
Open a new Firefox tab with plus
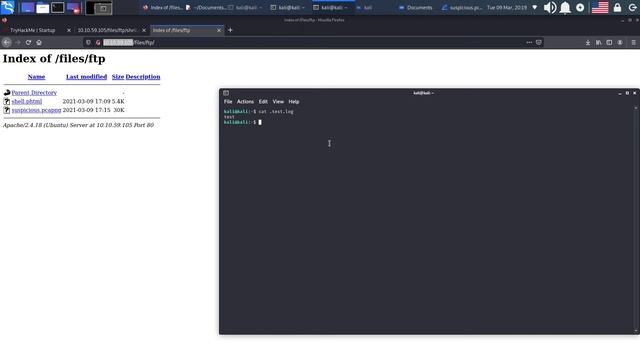click(230, 30)
